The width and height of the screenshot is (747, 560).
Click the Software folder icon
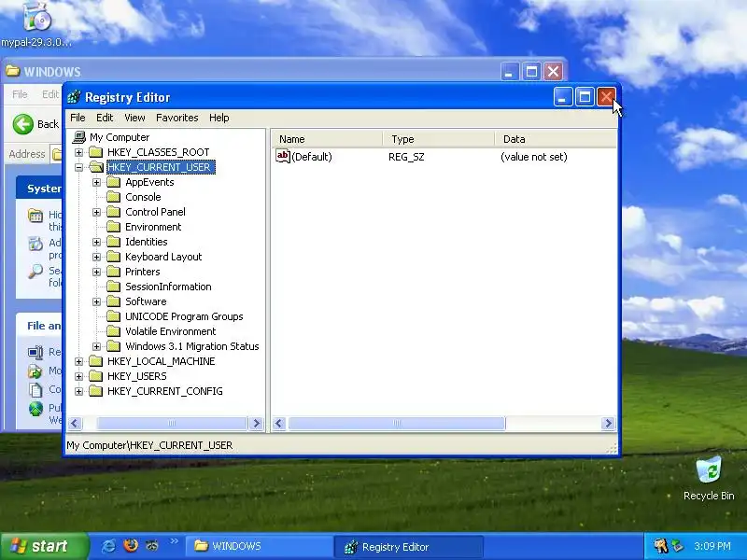click(113, 301)
